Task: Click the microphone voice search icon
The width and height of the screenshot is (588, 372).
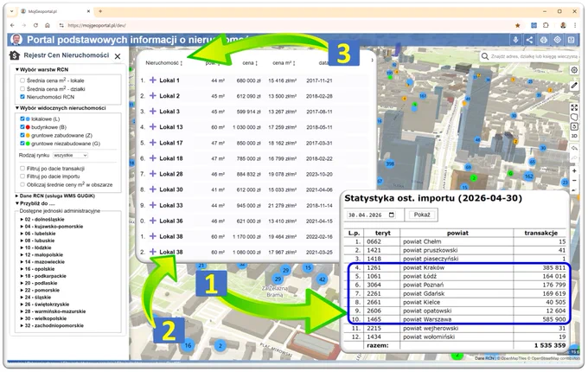Action: tap(515, 40)
